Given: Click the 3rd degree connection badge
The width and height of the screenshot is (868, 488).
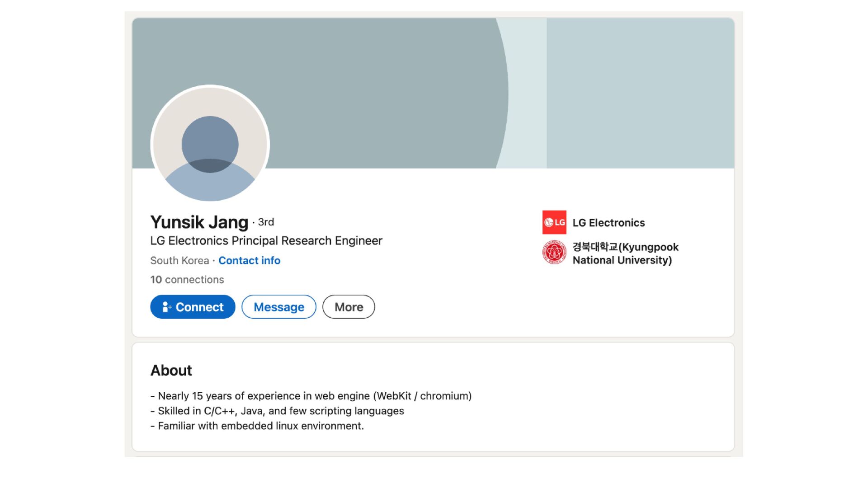Looking at the screenshot, I should 266,222.
